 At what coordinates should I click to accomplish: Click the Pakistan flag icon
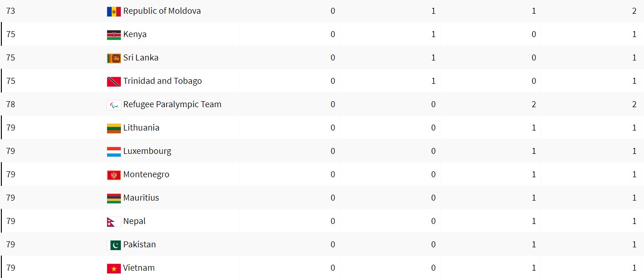click(x=114, y=245)
